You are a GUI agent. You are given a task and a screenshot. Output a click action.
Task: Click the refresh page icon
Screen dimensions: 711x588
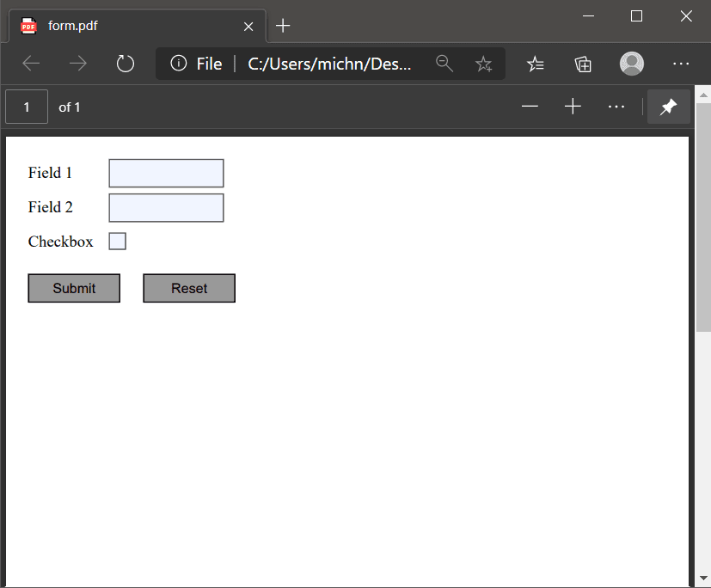click(x=125, y=64)
